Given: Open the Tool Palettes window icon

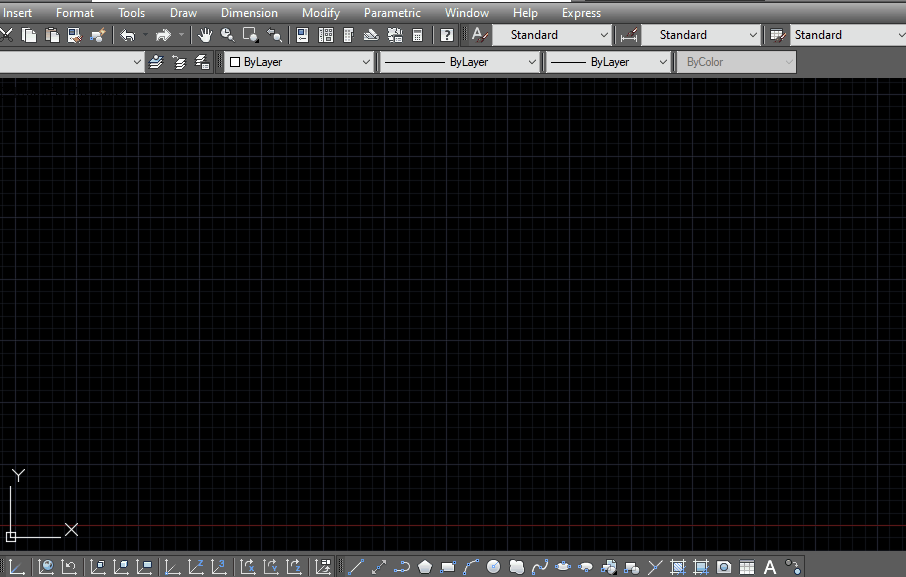Looking at the screenshot, I should click(x=348, y=35).
